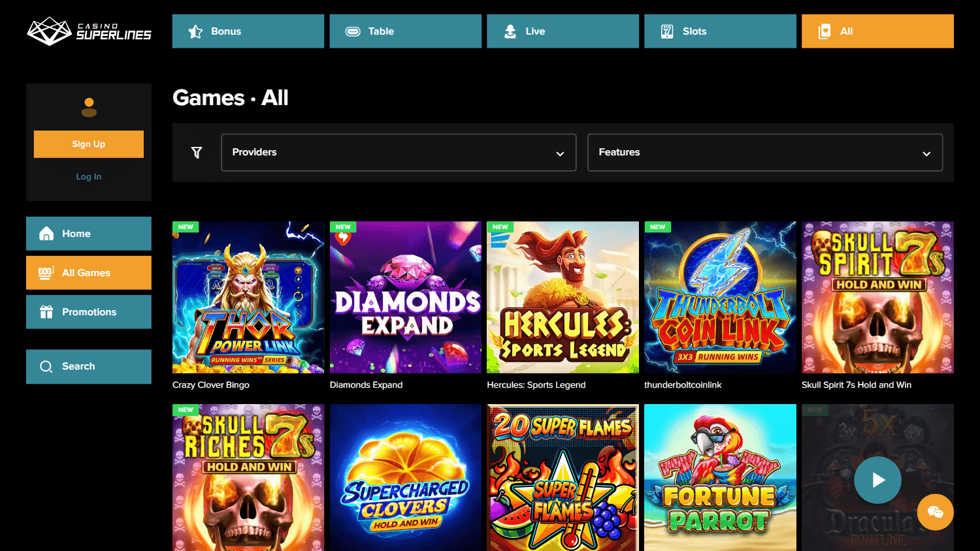This screenshot has width=980, height=551.
Task: Open All Games in sidebar
Action: [x=89, y=273]
